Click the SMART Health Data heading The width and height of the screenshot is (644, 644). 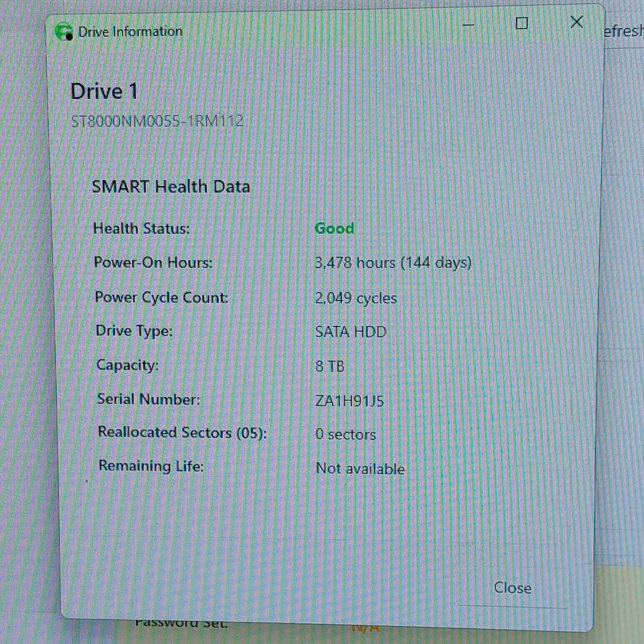pyautogui.click(x=171, y=187)
